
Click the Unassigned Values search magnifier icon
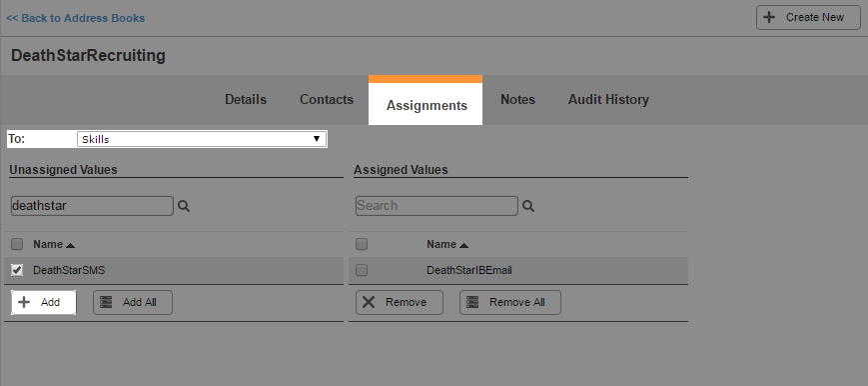(184, 206)
